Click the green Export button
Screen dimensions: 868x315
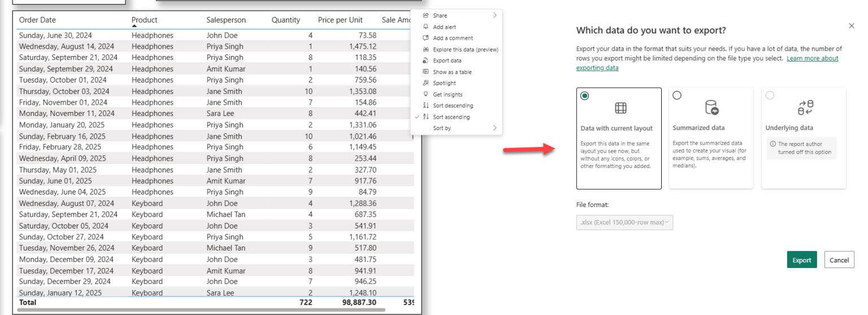click(801, 260)
